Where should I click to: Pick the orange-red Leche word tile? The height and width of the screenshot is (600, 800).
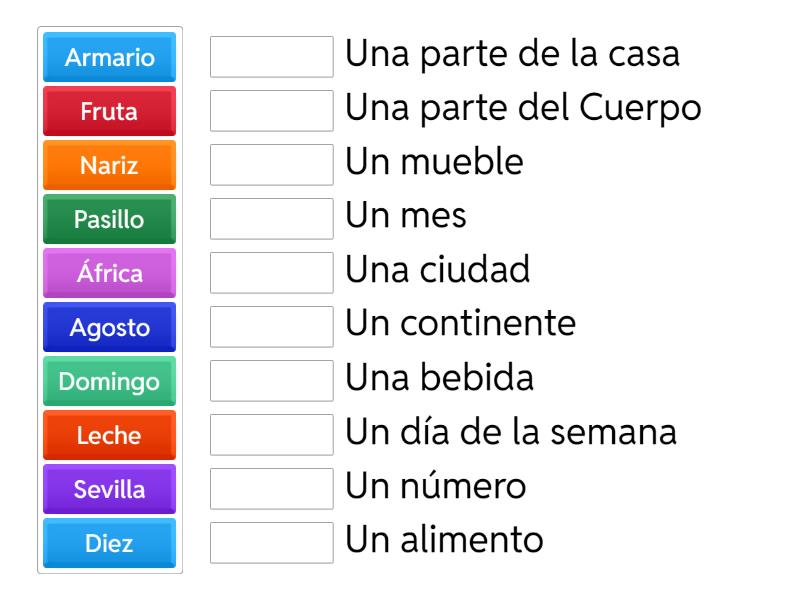tap(109, 435)
